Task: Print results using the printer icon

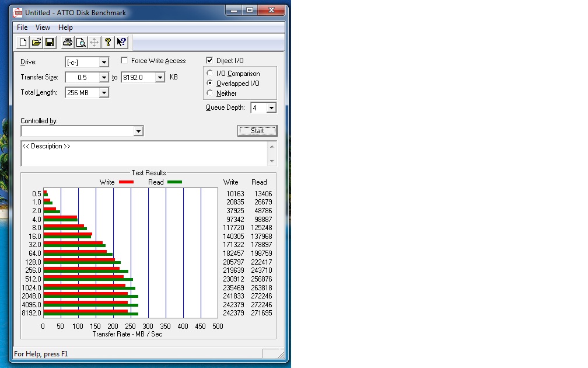Action: click(x=68, y=42)
